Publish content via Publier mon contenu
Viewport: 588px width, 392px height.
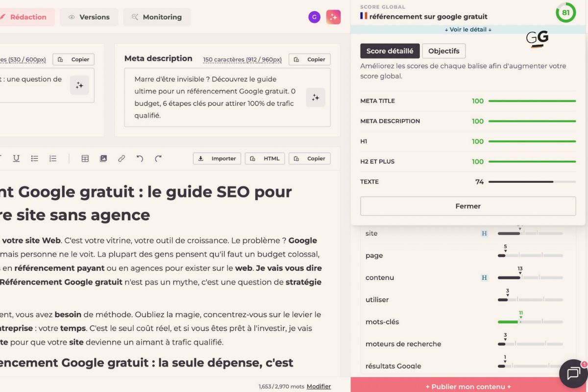click(468, 387)
